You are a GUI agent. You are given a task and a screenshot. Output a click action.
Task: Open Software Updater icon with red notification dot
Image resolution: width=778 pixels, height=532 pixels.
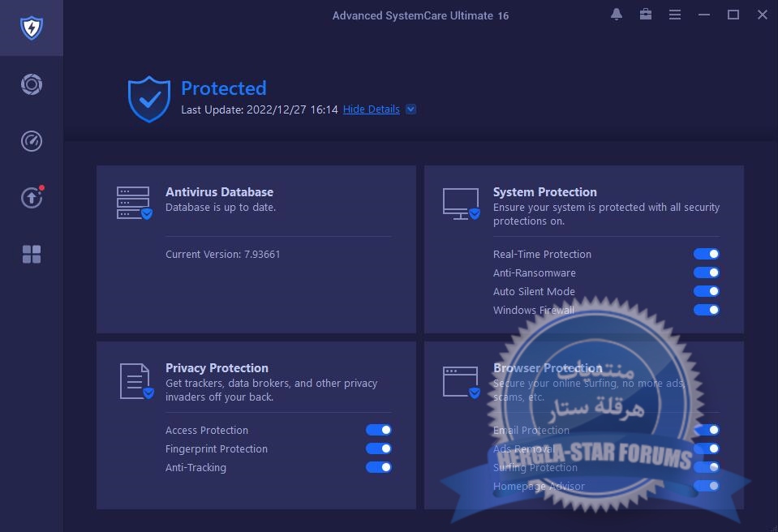[x=31, y=197]
